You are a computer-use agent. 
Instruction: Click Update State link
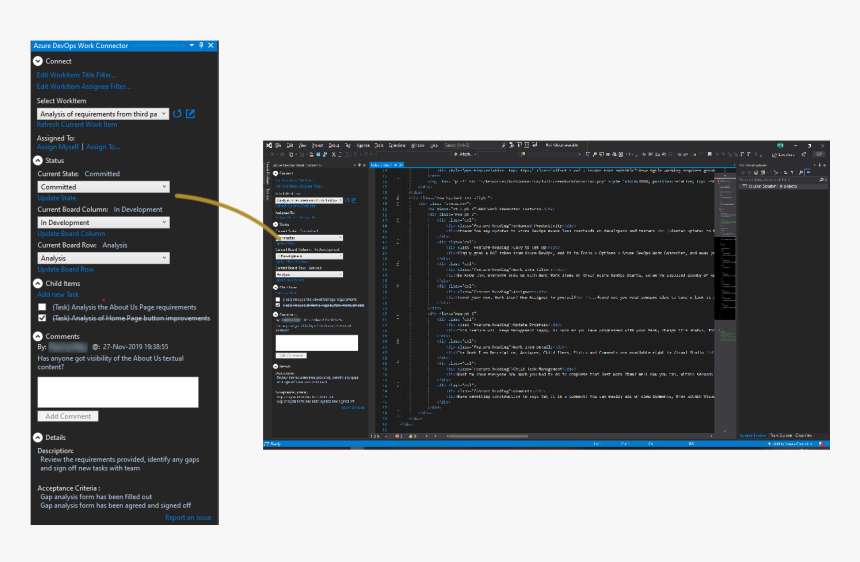pyautogui.click(x=56, y=198)
